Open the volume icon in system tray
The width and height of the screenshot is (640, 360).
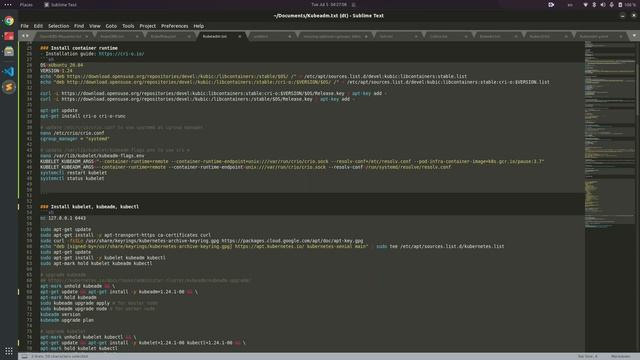coord(602,4)
